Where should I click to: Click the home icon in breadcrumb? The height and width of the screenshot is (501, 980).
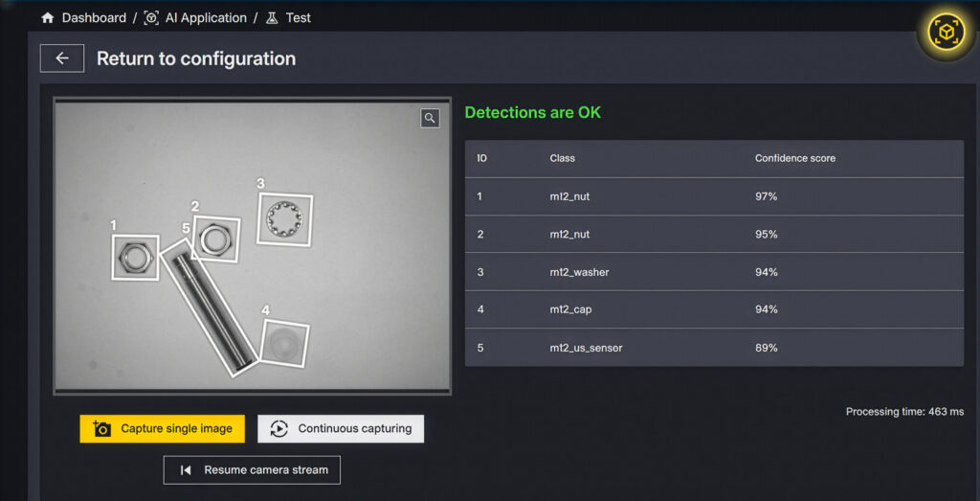[x=48, y=18]
